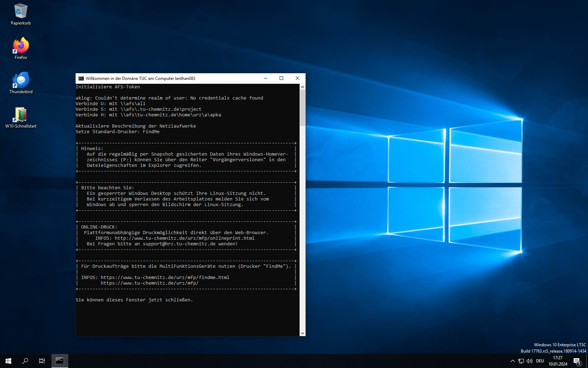588x368 pixels.
Task: Open the DEU input language selector
Action: [x=540, y=361]
